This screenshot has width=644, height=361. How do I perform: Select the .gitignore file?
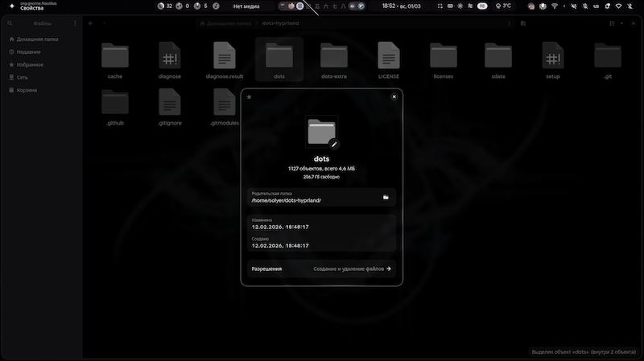click(x=170, y=107)
